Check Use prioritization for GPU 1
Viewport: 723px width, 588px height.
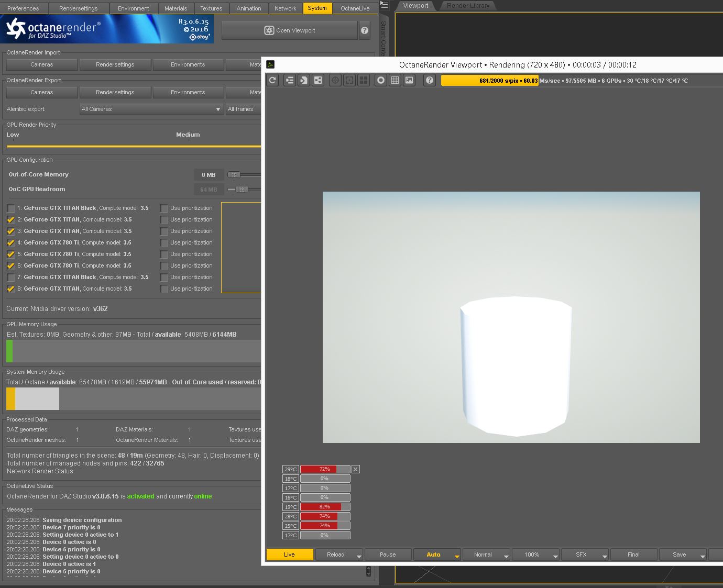click(164, 208)
